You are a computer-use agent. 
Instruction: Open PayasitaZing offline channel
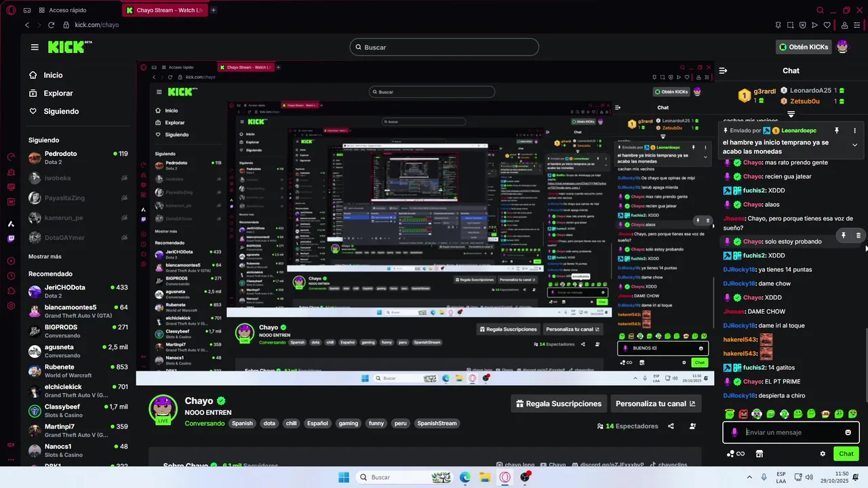pos(78,198)
